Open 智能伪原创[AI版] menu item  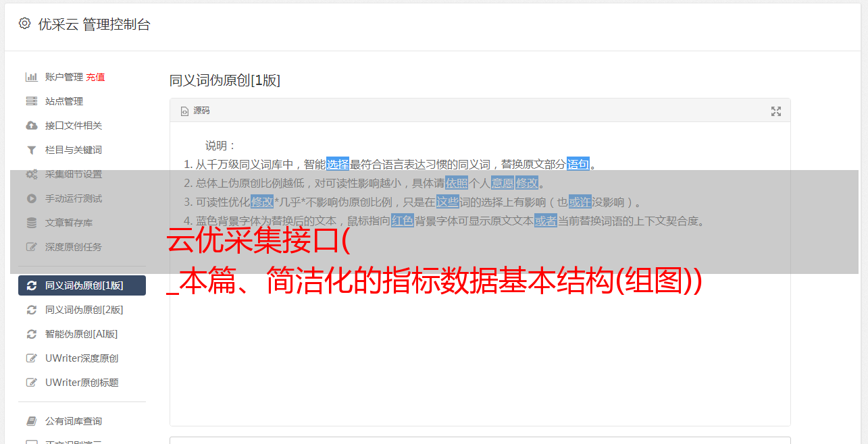[82, 334]
